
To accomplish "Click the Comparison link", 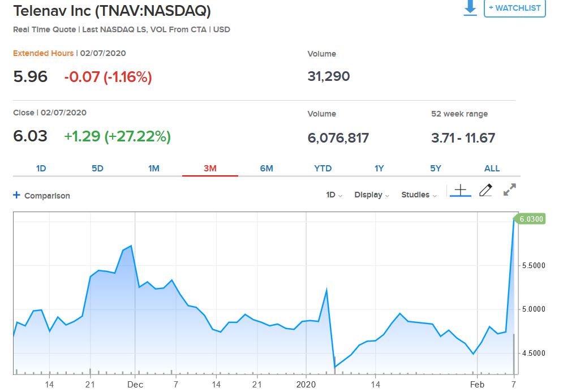I will pos(47,196).
